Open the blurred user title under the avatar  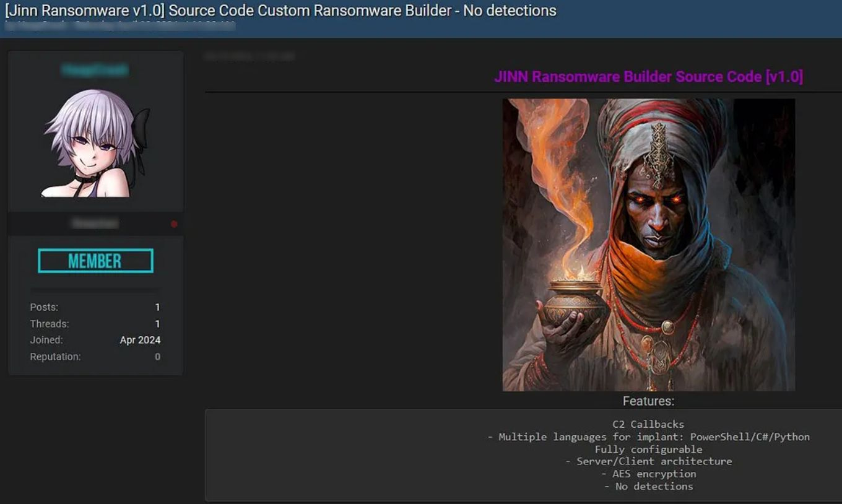[95, 223]
